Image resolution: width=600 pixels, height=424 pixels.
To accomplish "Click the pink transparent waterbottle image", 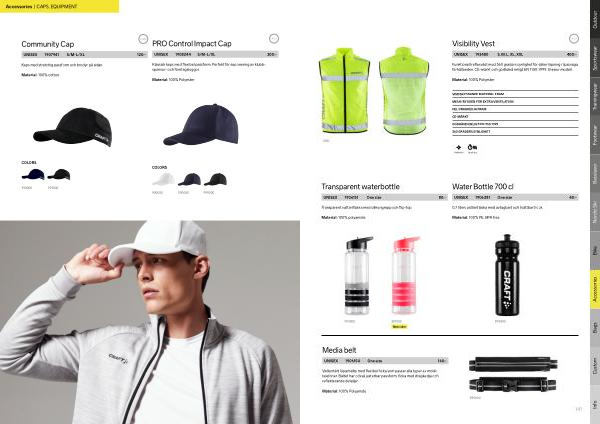I will 405,275.
